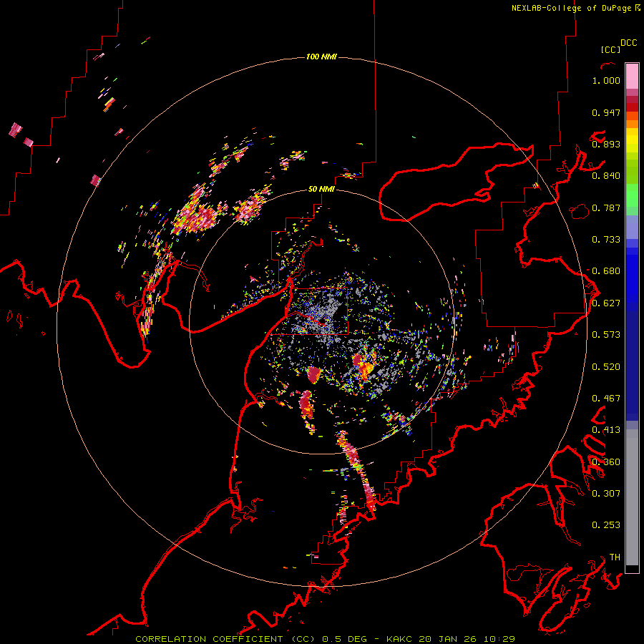Click the 0.5 DEG elevation text

346,639
